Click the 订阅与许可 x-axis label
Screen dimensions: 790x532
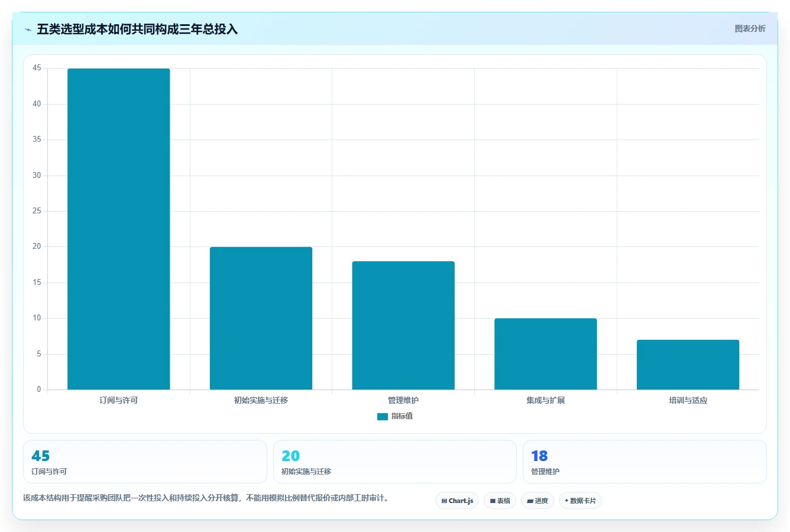pyautogui.click(x=119, y=400)
